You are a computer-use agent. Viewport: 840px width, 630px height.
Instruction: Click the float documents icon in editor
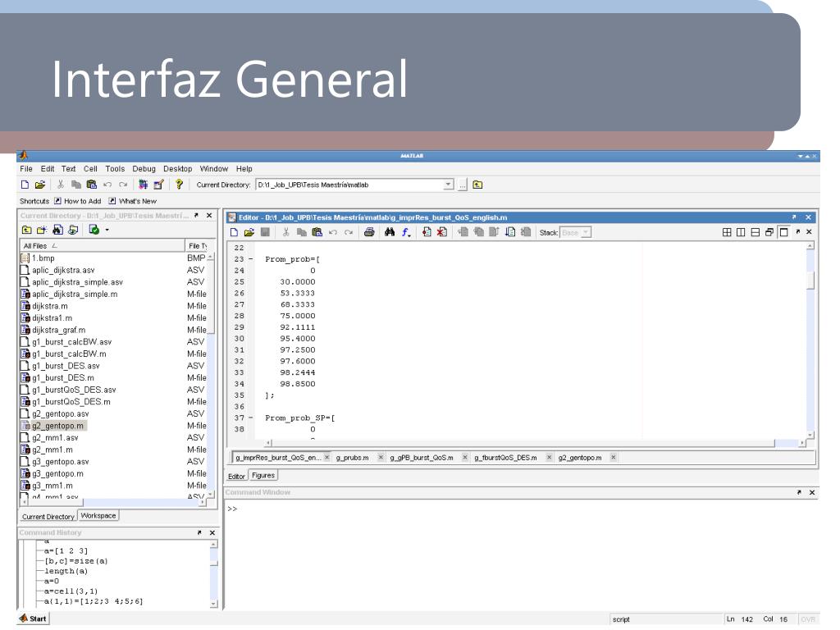(769, 232)
